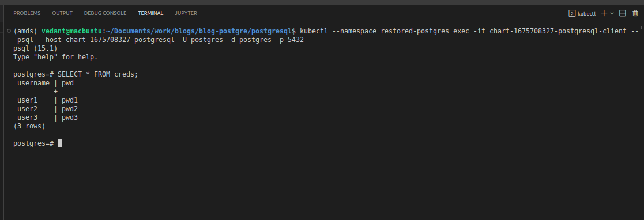Click the SELECT * FROM creds; line

click(76, 74)
